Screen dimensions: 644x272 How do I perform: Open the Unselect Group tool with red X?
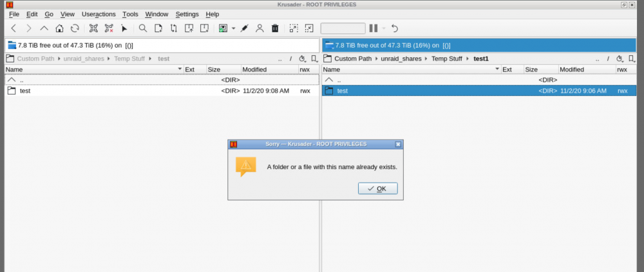tap(109, 28)
